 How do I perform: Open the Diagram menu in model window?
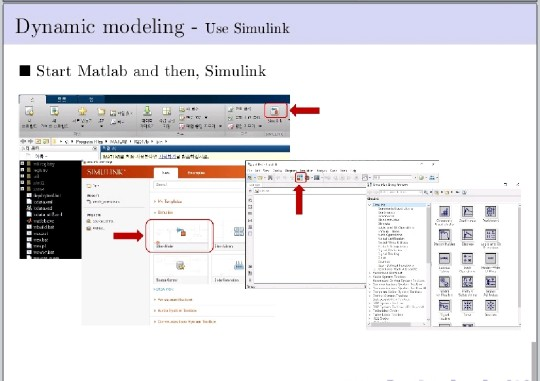click(291, 171)
